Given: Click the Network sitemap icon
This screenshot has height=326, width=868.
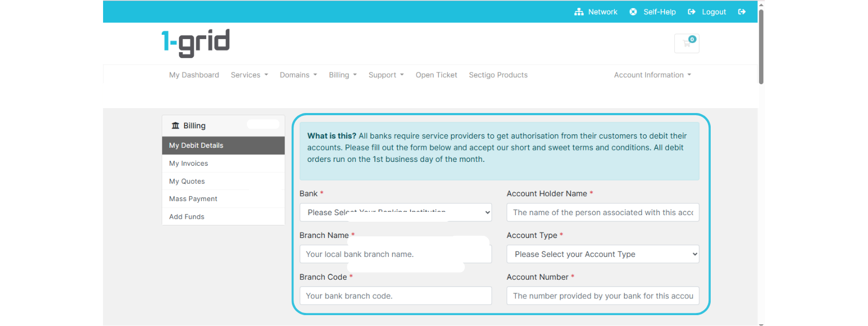Looking at the screenshot, I should (579, 12).
